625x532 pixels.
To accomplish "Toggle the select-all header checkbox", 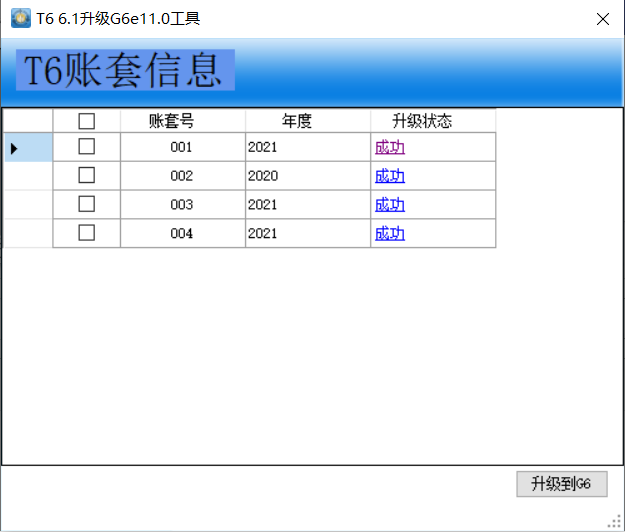I will 86,121.
